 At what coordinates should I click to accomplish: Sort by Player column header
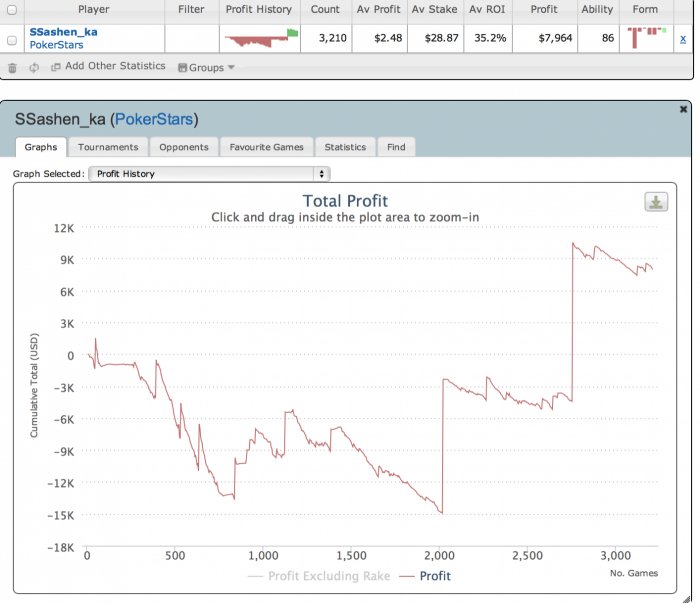[94, 9]
